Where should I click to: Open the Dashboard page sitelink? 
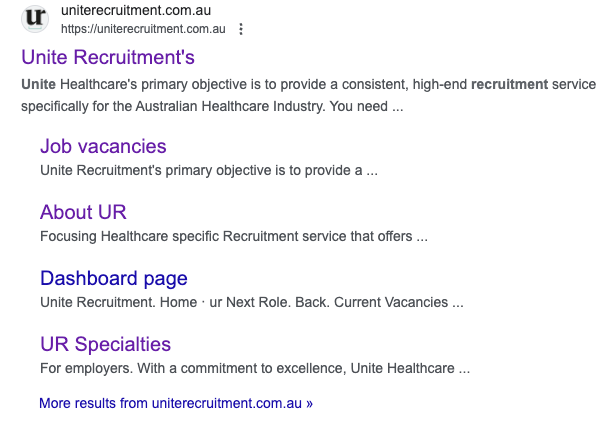[x=114, y=279]
